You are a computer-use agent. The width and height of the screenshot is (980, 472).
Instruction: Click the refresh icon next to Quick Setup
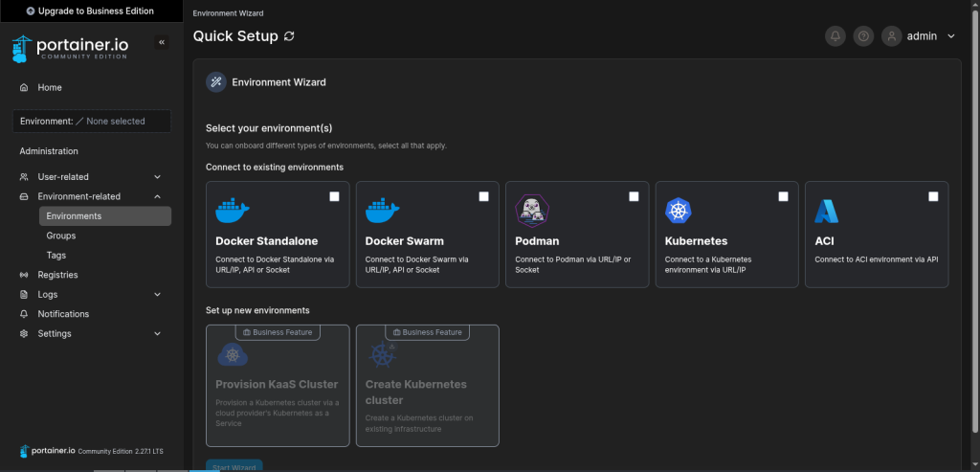click(289, 36)
